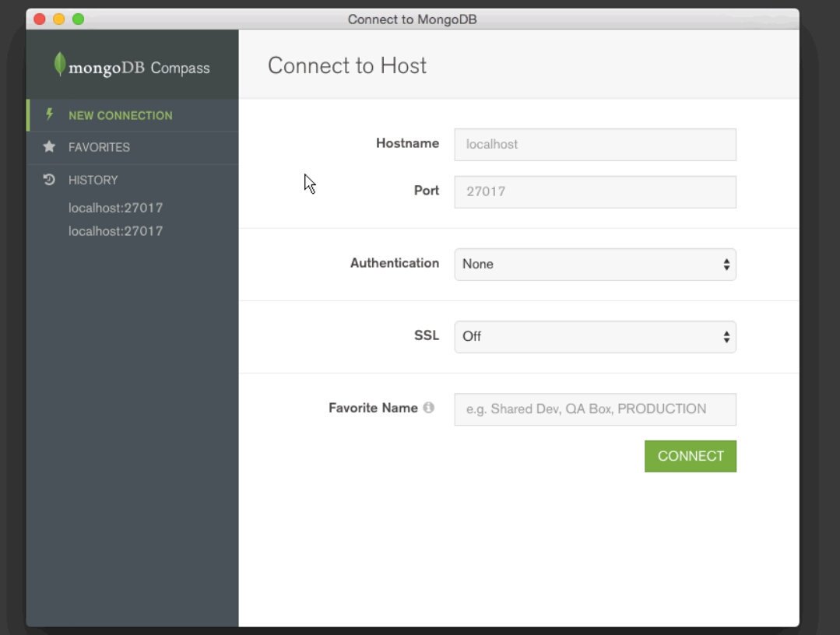Click the Compass text in the logo

[x=180, y=68]
